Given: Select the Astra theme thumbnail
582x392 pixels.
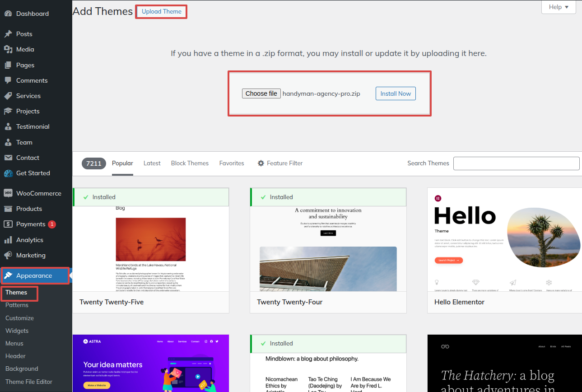Looking at the screenshot, I should (151, 363).
